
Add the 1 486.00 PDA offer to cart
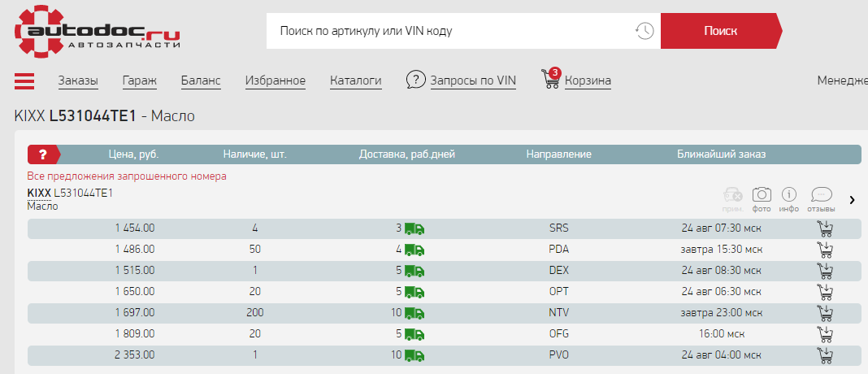(x=825, y=250)
